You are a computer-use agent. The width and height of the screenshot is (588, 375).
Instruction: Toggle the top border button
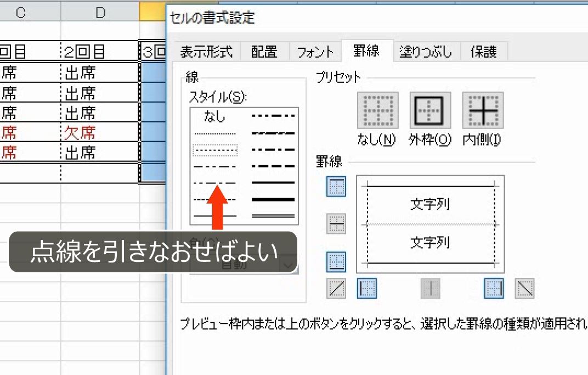(x=336, y=187)
